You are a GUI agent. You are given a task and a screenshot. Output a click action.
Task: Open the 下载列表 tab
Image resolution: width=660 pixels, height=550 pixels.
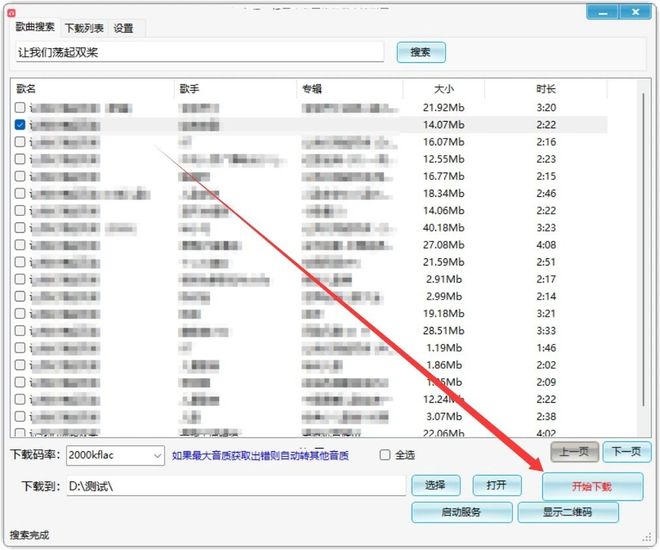84,28
